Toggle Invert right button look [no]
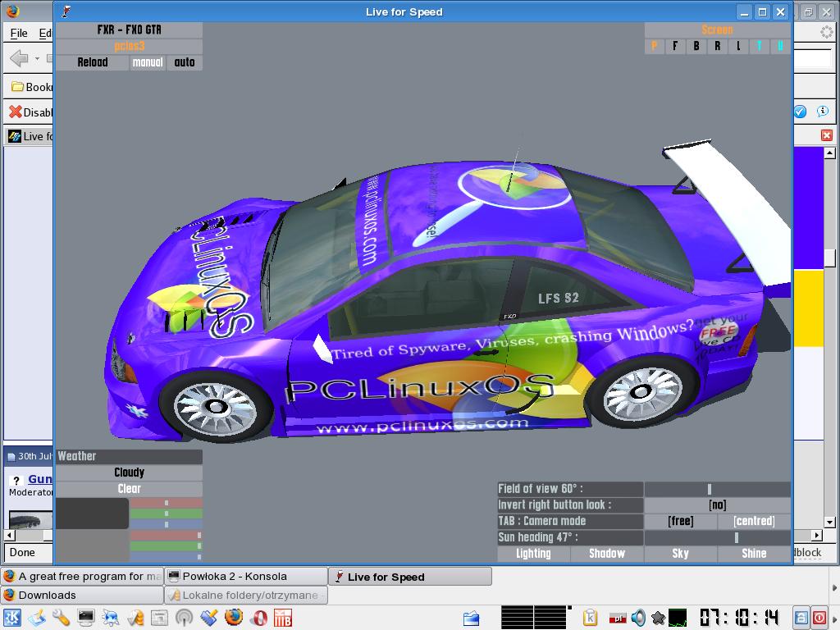This screenshot has height=630, width=840. pos(717,504)
